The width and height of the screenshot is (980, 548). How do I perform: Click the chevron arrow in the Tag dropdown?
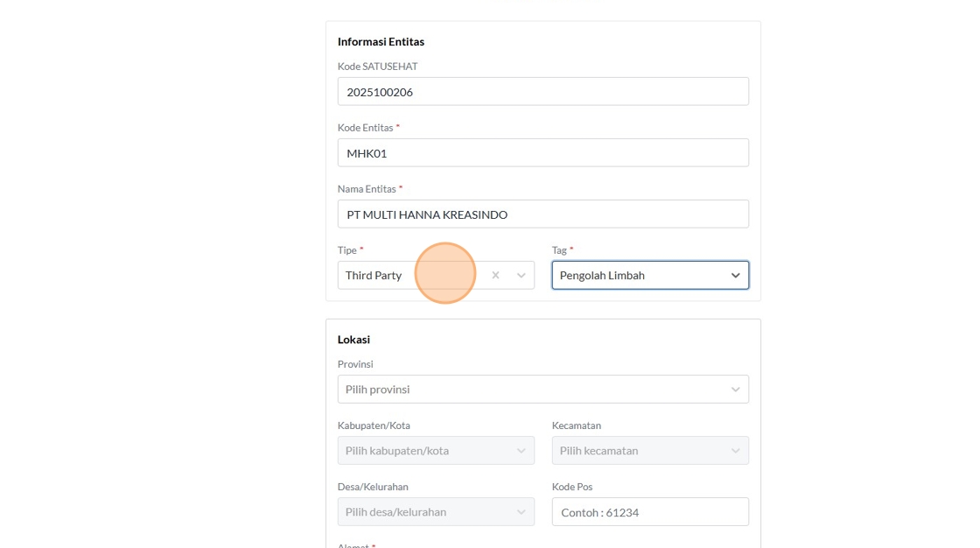pos(735,275)
